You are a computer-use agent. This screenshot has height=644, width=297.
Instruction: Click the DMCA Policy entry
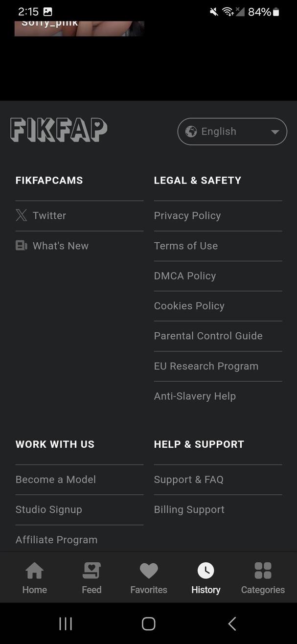[x=184, y=276]
